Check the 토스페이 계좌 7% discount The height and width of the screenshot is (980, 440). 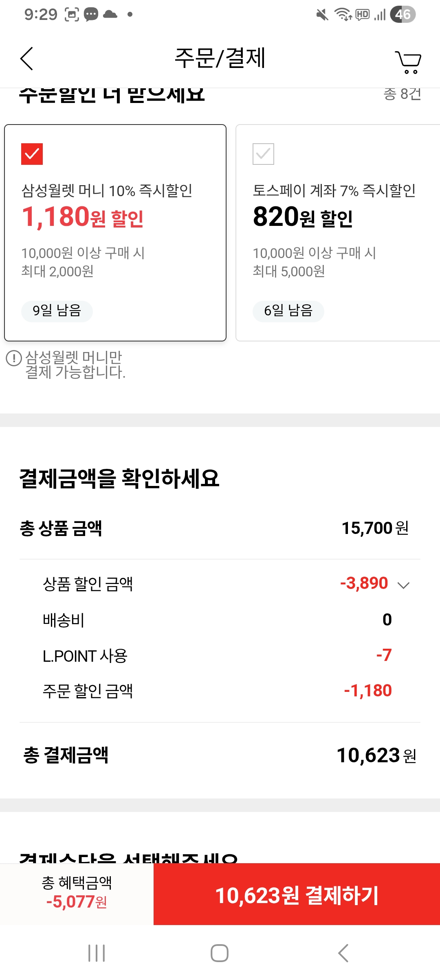point(263,154)
